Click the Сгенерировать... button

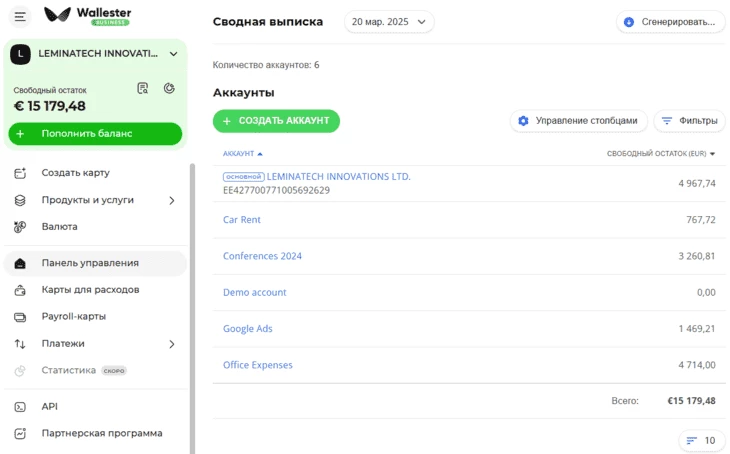pos(671,22)
